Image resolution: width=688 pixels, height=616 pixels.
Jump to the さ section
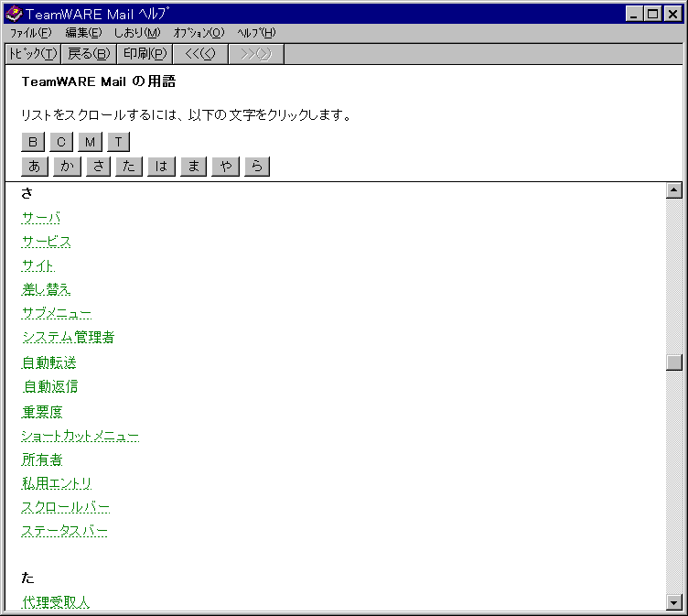[x=98, y=167]
